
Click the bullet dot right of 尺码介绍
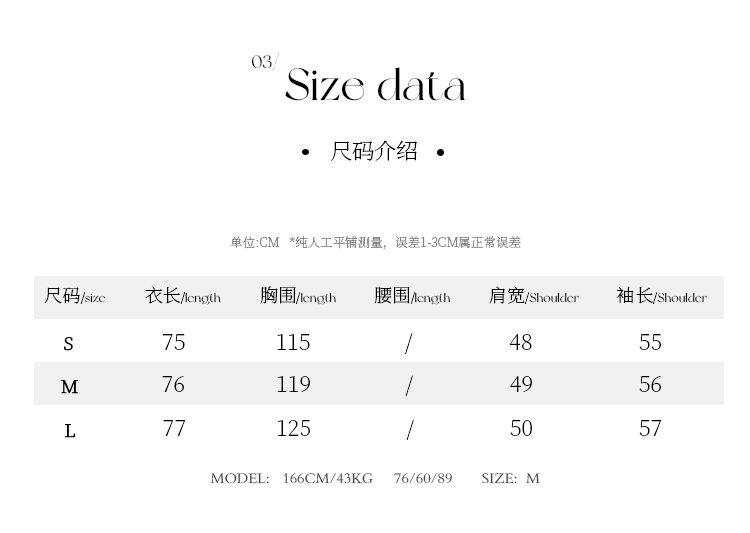pyautogui.click(x=440, y=153)
